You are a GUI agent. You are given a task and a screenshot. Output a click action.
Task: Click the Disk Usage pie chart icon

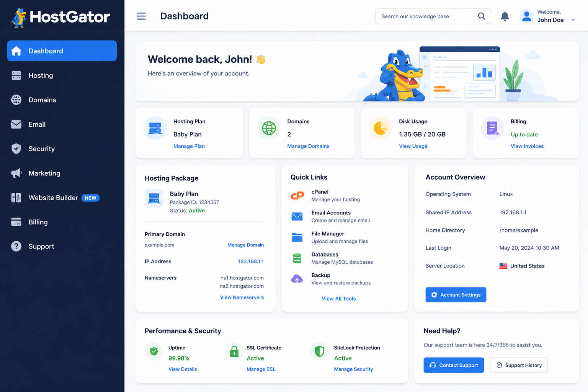[x=381, y=128]
